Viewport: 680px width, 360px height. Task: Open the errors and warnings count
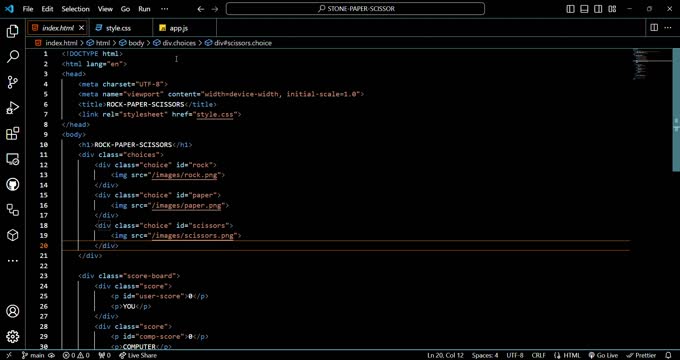[x=76, y=355]
